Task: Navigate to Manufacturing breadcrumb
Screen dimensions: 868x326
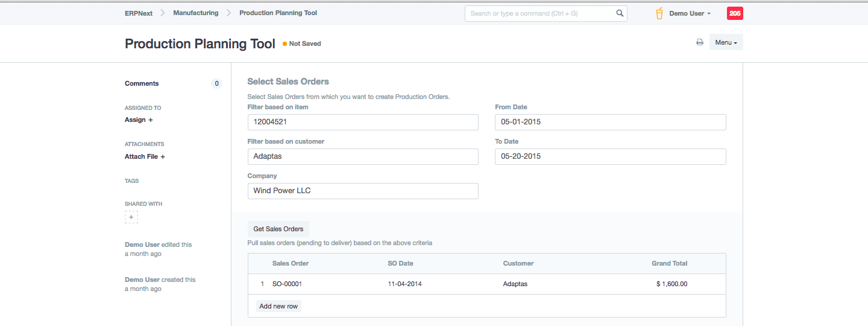Action: coord(195,13)
